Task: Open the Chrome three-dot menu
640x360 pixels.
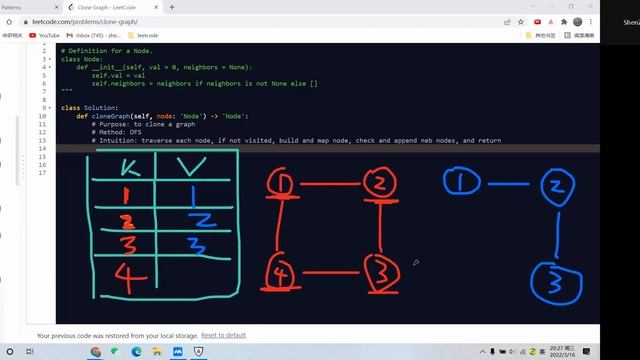Action: (591, 22)
